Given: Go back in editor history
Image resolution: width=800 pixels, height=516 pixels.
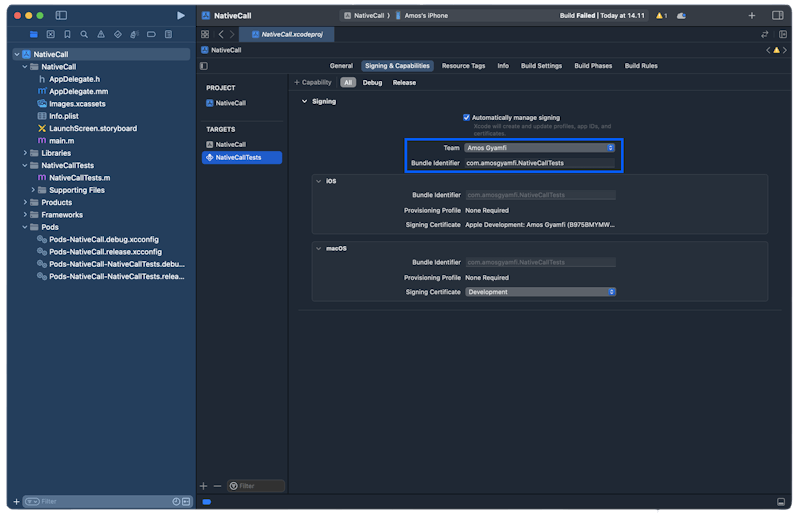Looking at the screenshot, I should click(221, 34).
